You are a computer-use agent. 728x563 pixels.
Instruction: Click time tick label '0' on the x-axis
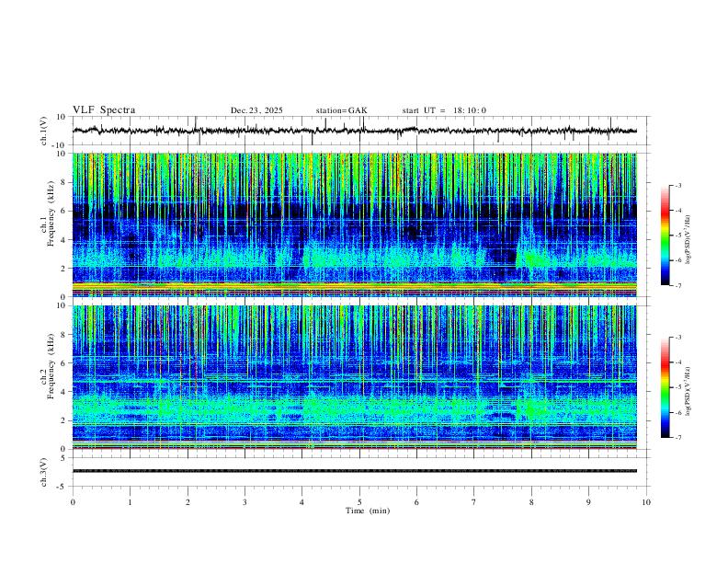click(x=73, y=502)
